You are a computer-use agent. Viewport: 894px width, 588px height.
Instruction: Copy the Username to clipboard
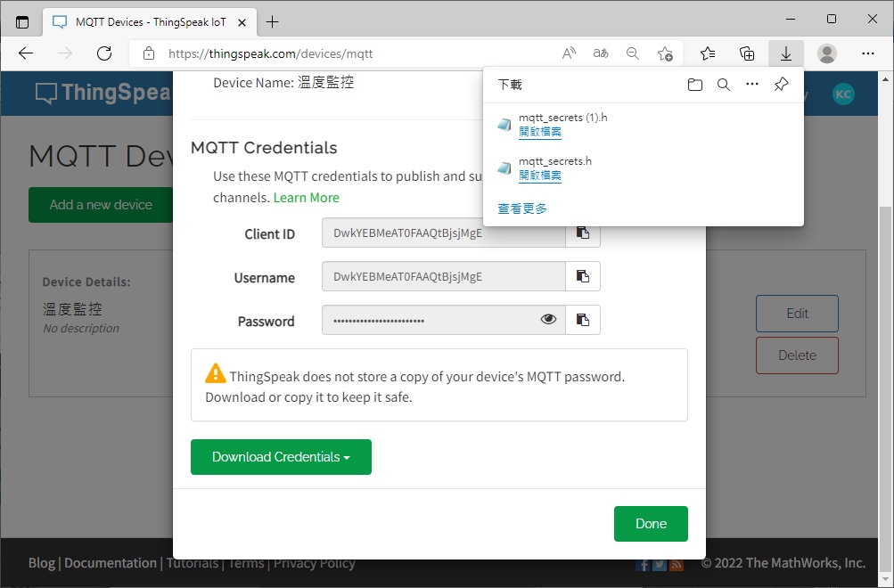click(583, 276)
